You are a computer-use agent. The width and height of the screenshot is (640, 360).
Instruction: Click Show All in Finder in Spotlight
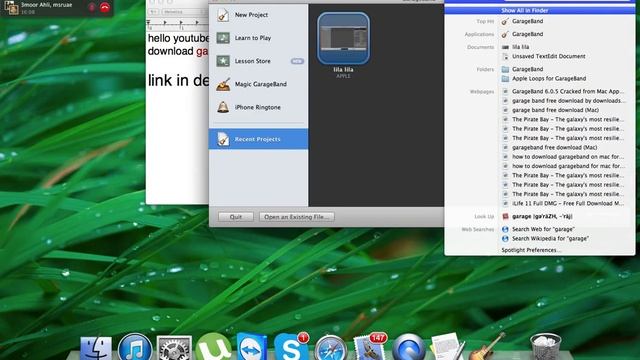[x=540, y=10]
